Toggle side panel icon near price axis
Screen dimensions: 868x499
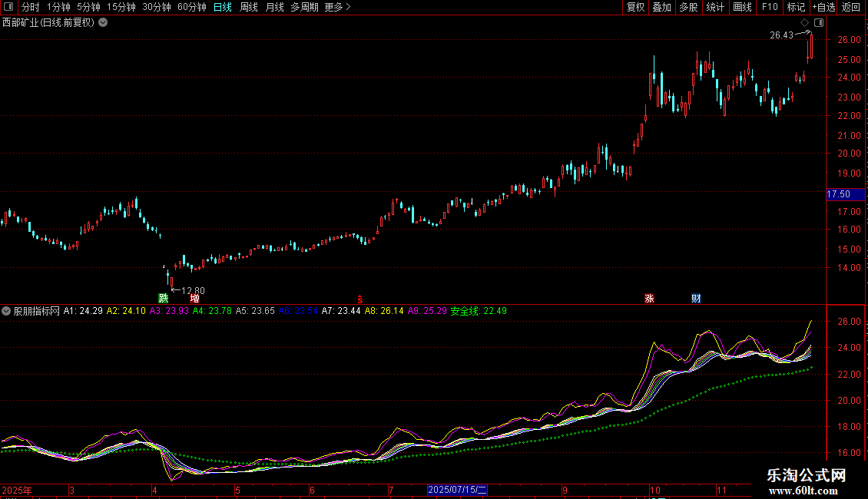pos(819,22)
